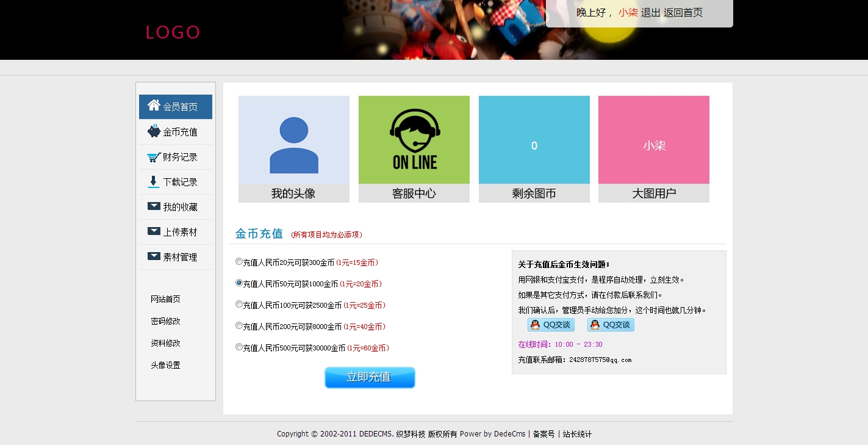Choose the 500元 for 30000 gold coins option
Image resolution: width=868 pixels, height=445 pixels.
coord(239,347)
